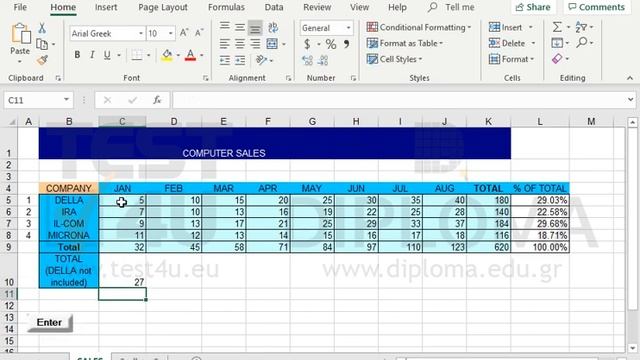The image size is (640, 360).
Task: Open the File tab
Action: (x=20, y=7)
